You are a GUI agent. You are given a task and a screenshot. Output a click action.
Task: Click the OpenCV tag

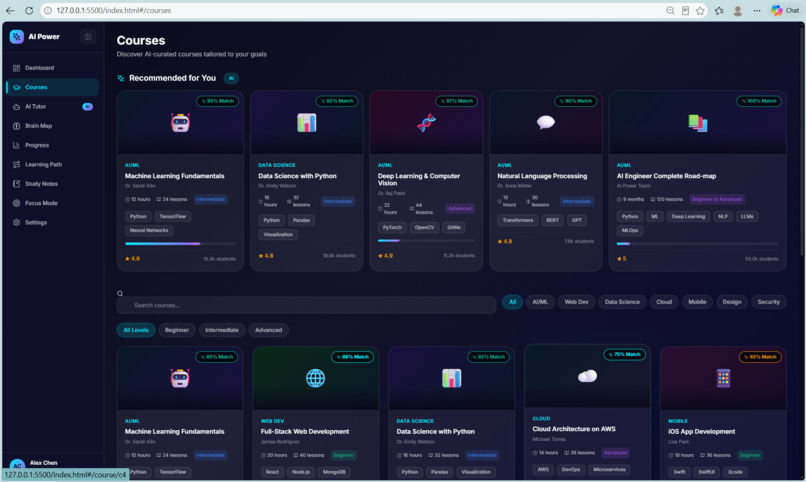click(424, 227)
